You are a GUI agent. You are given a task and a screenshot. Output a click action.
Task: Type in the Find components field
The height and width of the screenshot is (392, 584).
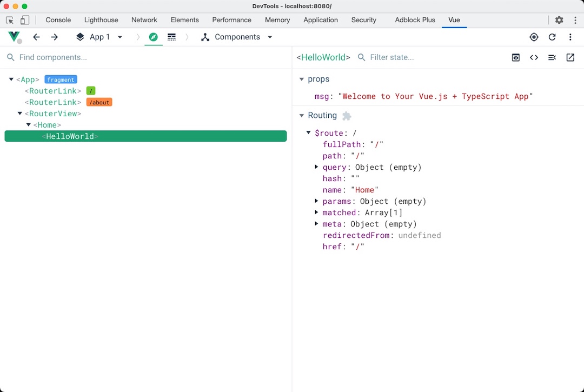click(x=54, y=57)
